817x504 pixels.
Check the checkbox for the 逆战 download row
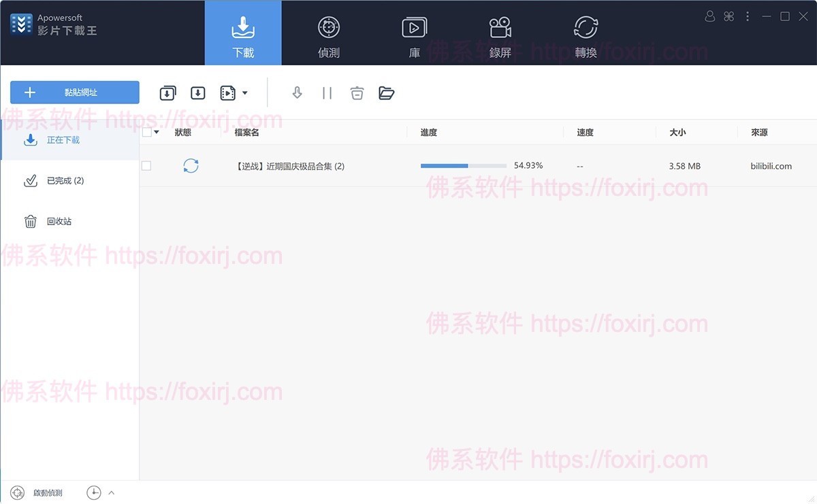(x=146, y=165)
